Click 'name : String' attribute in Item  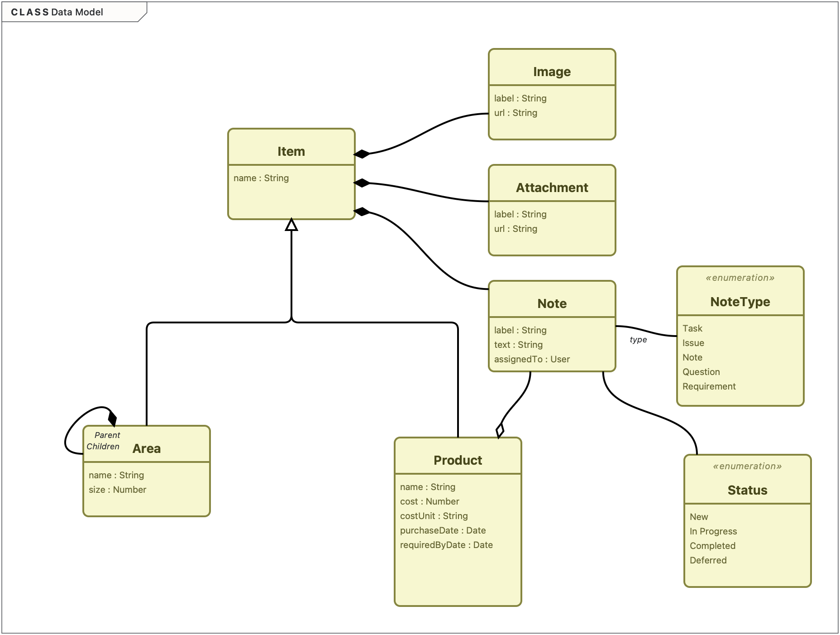(x=261, y=178)
